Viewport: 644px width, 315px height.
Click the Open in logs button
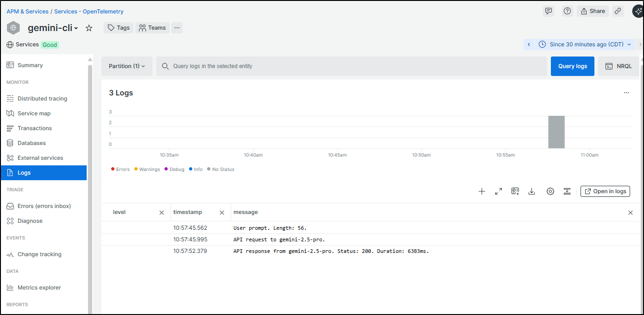point(605,191)
